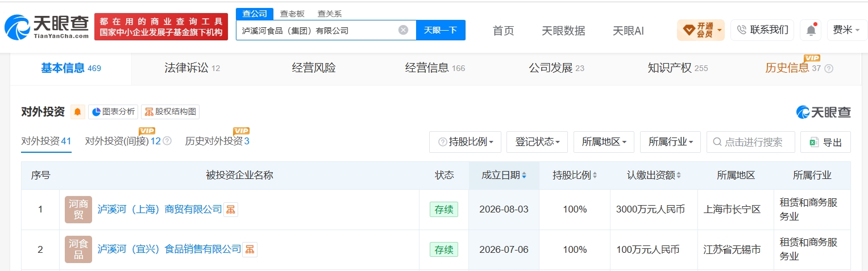The width and height of the screenshot is (868, 271).
Task: Click 联系我们 contact button
Action: click(x=762, y=30)
